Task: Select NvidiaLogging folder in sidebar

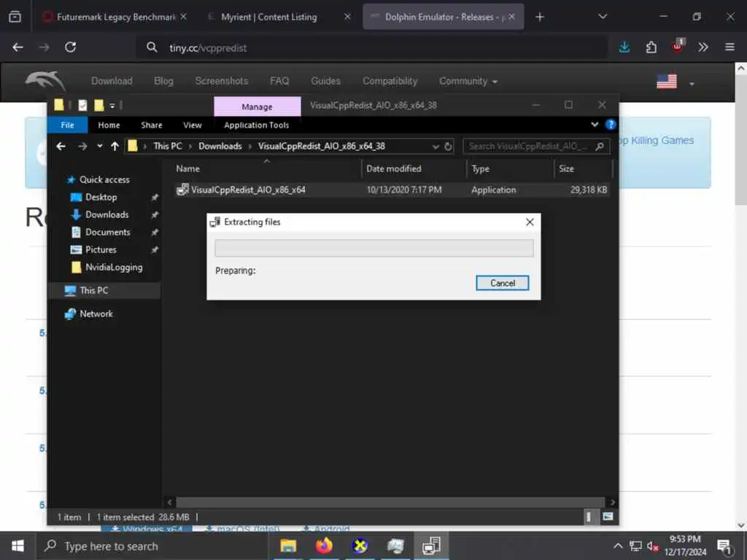Action: (x=114, y=267)
